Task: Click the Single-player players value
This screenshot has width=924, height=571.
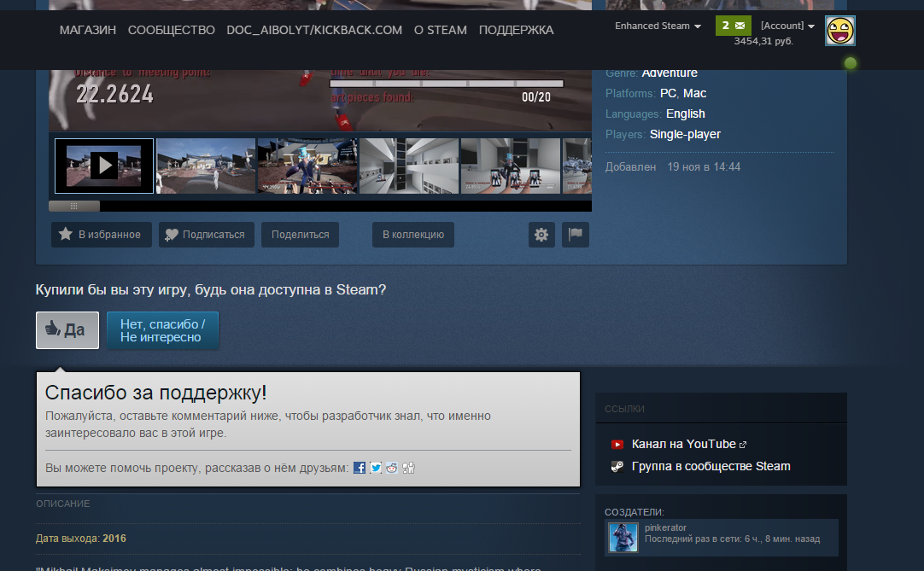Action: 685,134
